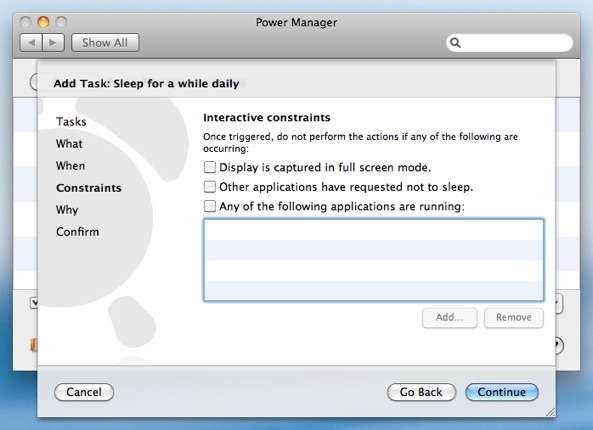The image size is (593, 430).
Task: Click the Interactive constraints heading
Action: (267, 118)
